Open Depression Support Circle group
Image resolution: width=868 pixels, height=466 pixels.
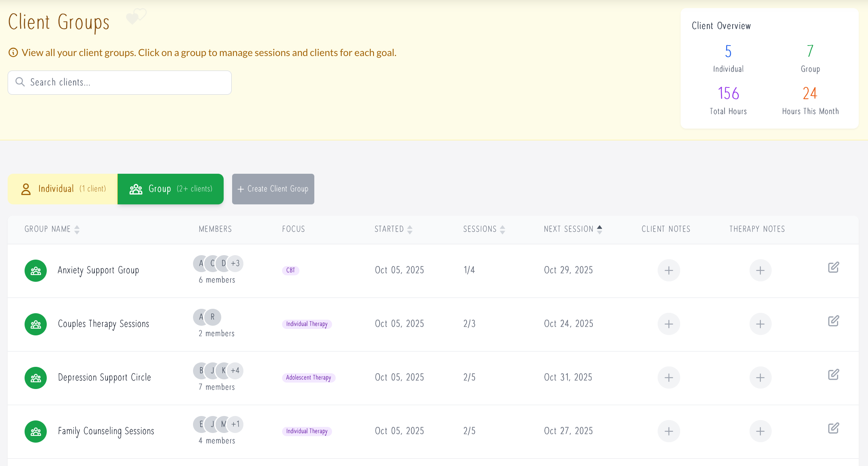click(104, 378)
